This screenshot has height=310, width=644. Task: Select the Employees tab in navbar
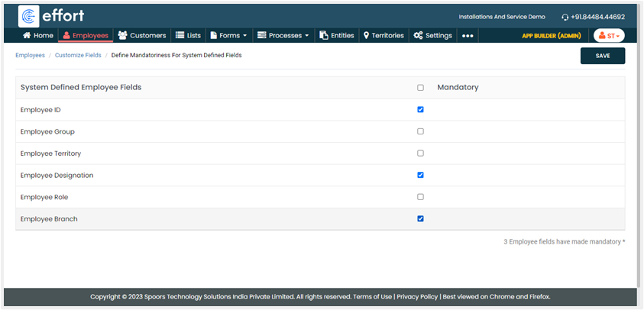[86, 35]
